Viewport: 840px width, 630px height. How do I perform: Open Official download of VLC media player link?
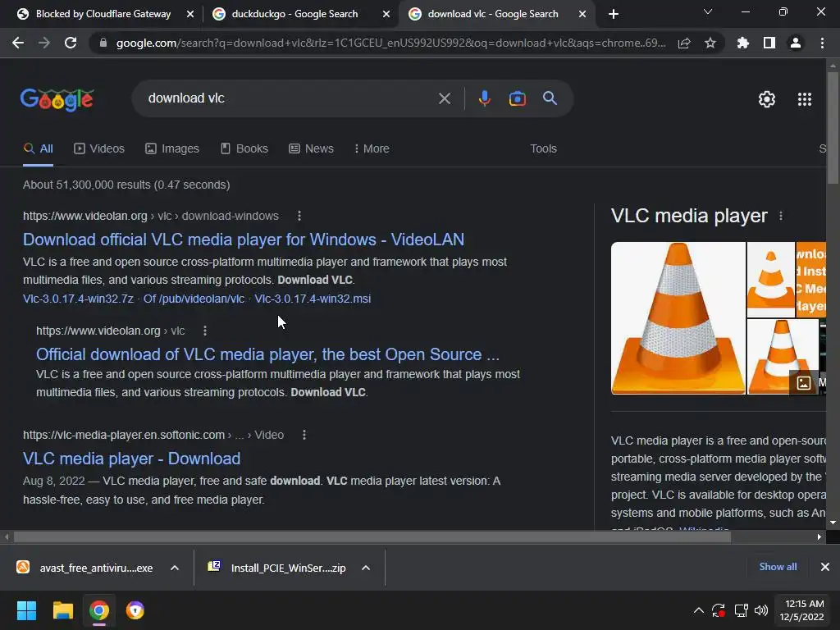[x=268, y=354]
